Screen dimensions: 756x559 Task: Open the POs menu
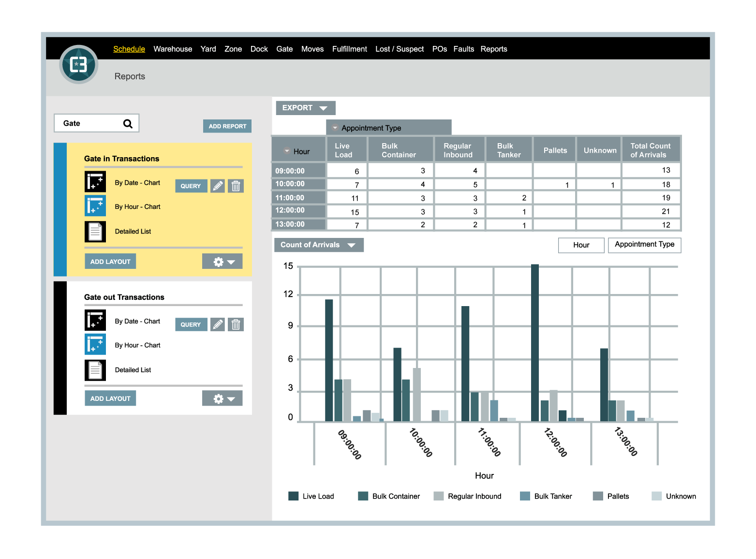coord(440,49)
